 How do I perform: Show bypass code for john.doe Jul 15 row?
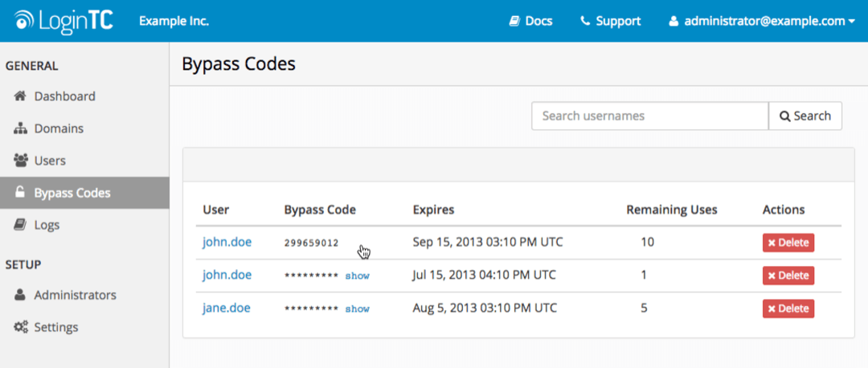point(357,276)
